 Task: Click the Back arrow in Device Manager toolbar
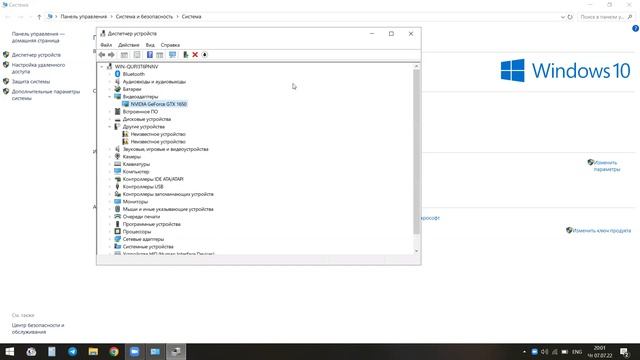pyautogui.click(x=102, y=55)
